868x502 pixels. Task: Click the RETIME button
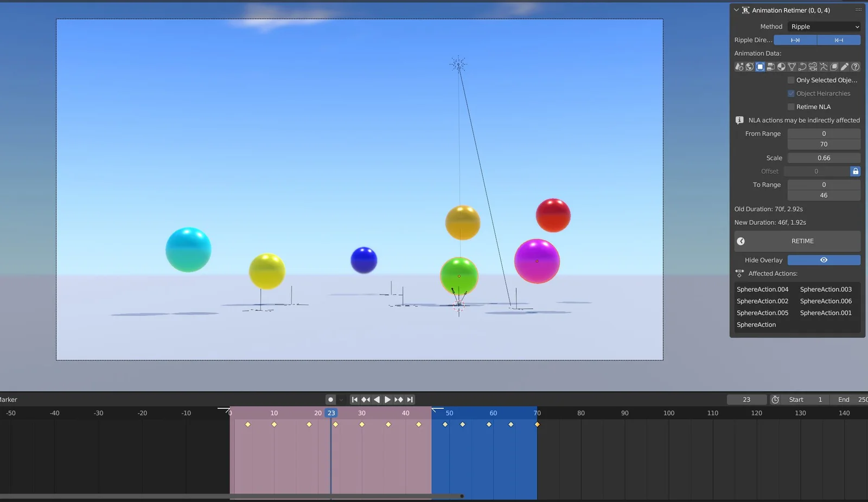point(802,241)
